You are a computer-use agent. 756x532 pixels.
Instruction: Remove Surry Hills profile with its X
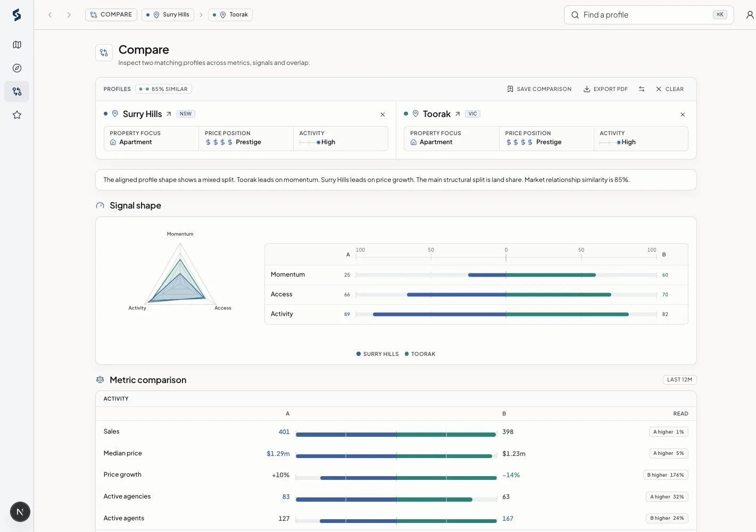pos(383,114)
